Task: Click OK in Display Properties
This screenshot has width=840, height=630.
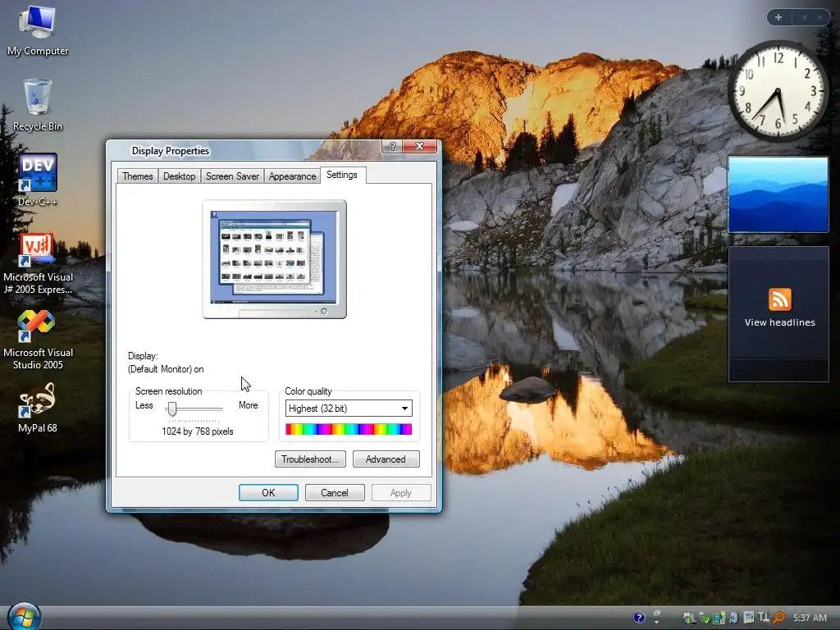Action: (268, 493)
